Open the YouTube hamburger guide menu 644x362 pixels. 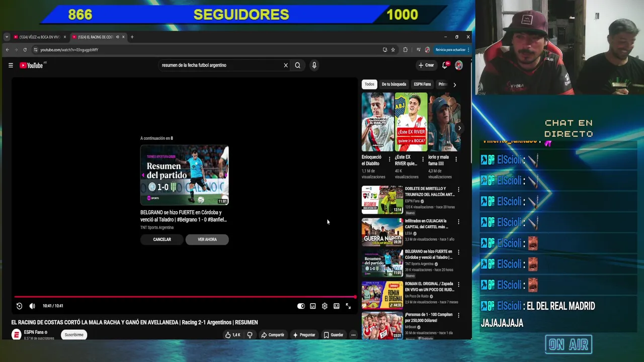[x=11, y=65]
